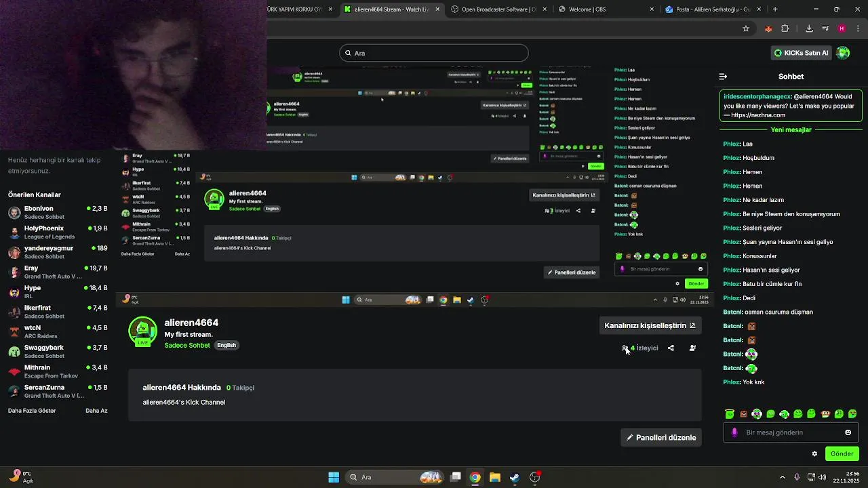
Task: Open the yandereyagmur recommended channel
Action: point(58,252)
